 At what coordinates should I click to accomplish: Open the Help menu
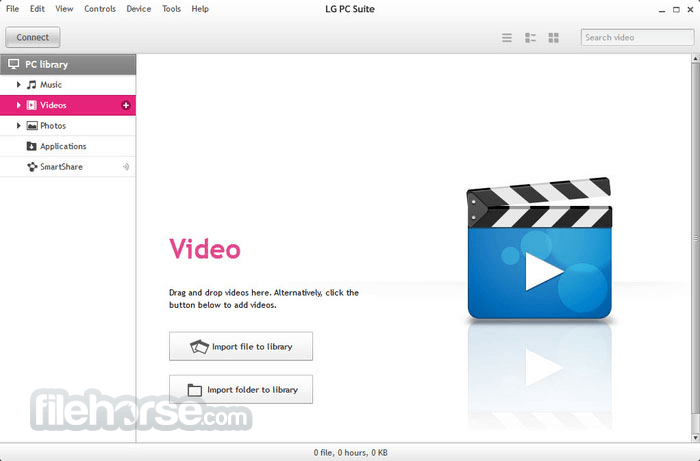200,9
